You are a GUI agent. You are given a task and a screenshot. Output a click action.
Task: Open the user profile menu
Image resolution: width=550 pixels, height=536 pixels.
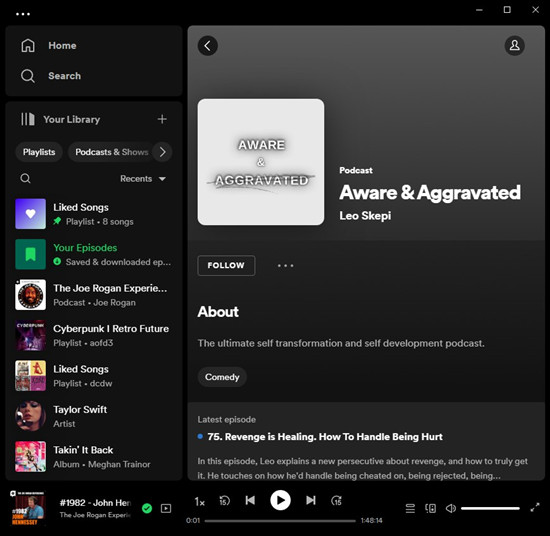[x=515, y=46]
